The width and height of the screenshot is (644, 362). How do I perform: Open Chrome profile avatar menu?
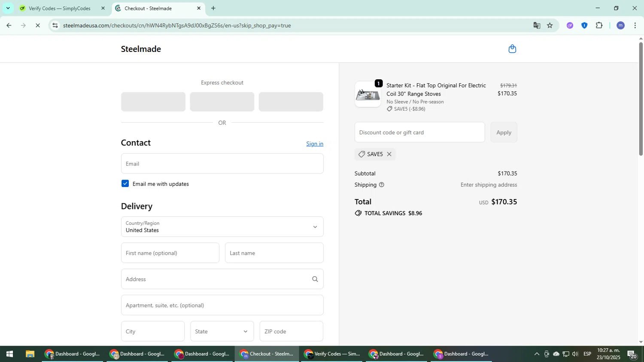(x=620, y=26)
